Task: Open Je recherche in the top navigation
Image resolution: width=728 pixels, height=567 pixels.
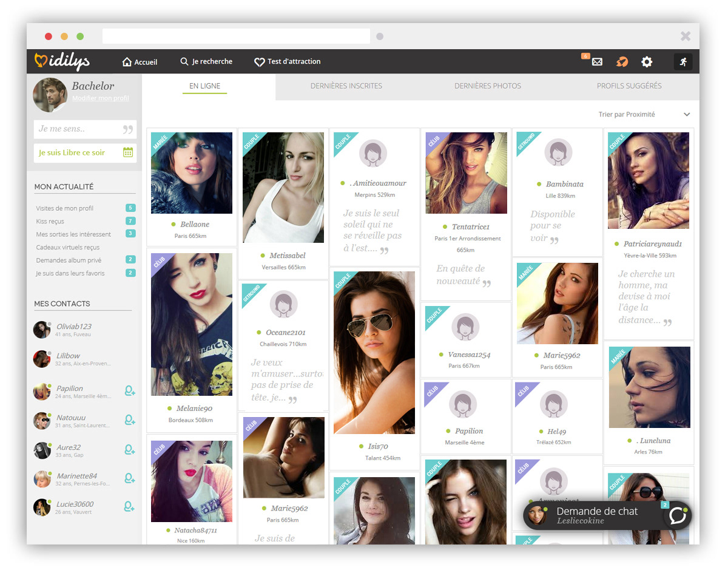Action: tap(206, 61)
